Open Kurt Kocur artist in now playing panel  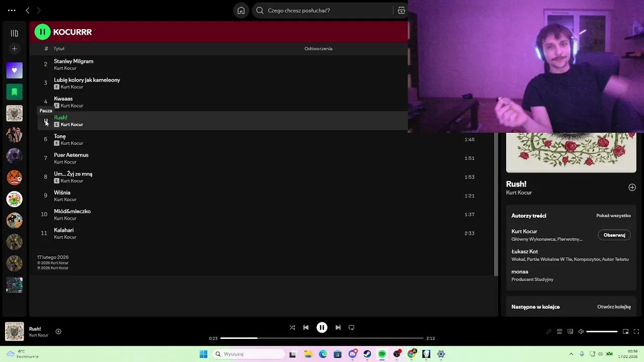click(519, 193)
